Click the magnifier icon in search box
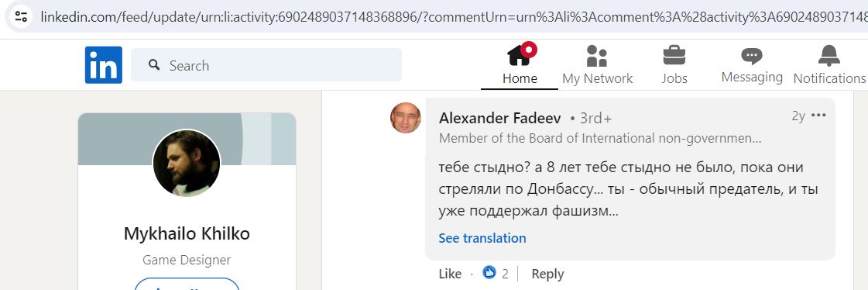The image size is (868, 290). pyautogui.click(x=154, y=65)
